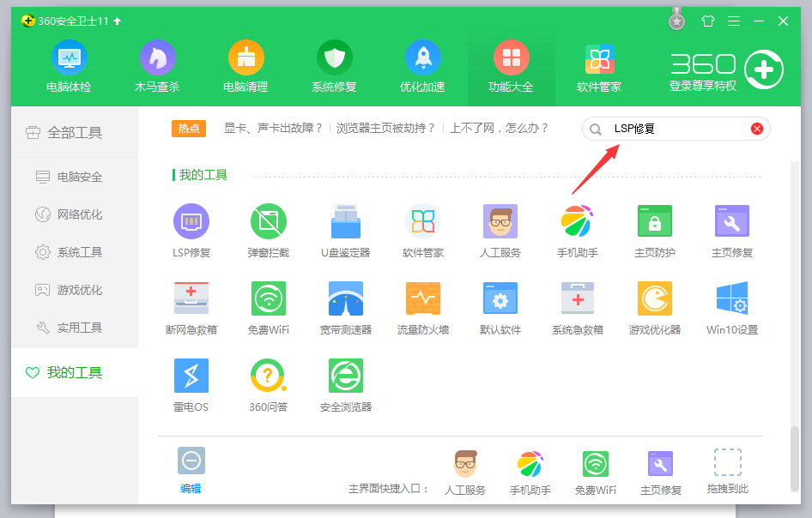Image resolution: width=812 pixels, height=518 pixels.
Task: Select 电脑安全 category in sidebar
Action: (75, 177)
